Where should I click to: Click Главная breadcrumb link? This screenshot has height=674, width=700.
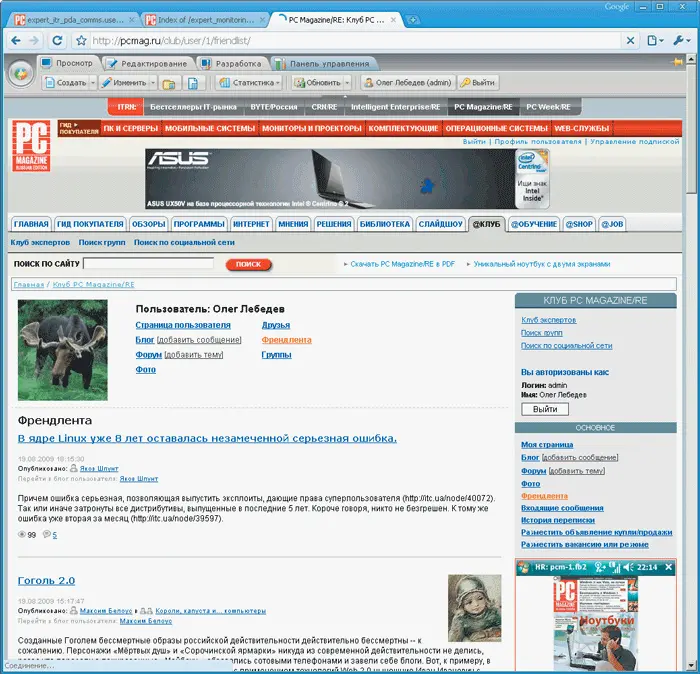click(x=29, y=284)
